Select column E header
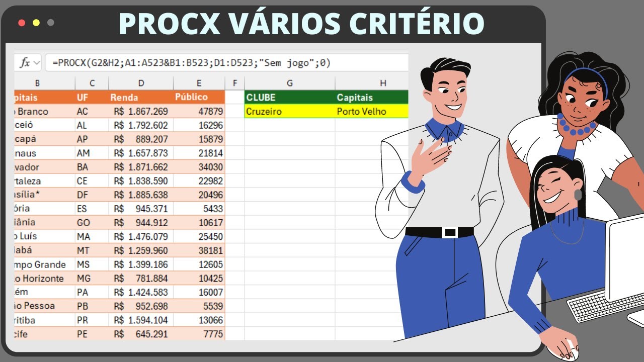Viewport: 644px width, 362px height. pyautogui.click(x=199, y=83)
